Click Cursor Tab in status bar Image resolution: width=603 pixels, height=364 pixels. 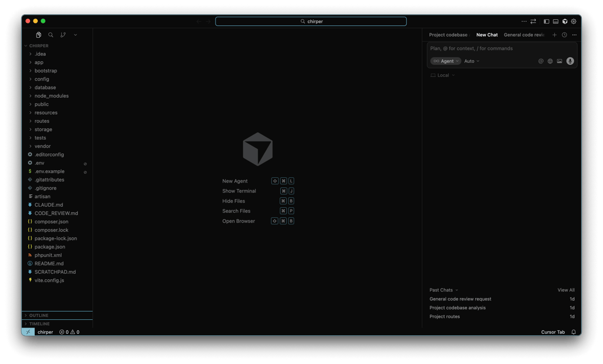(553, 332)
